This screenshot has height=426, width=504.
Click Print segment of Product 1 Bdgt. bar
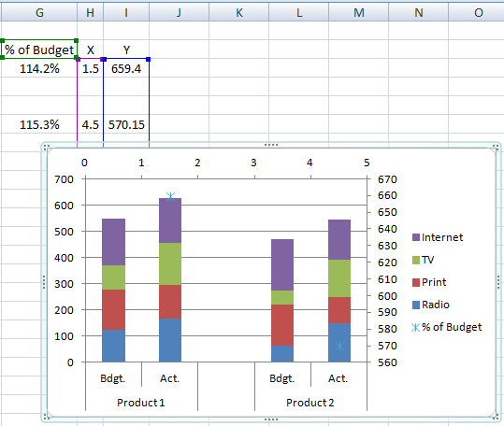coord(113,310)
